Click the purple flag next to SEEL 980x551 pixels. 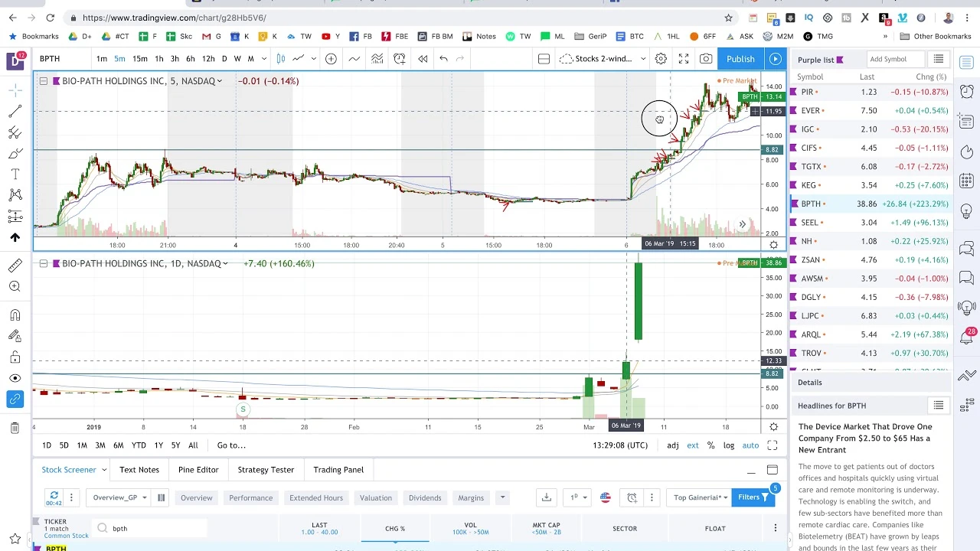click(x=795, y=223)
